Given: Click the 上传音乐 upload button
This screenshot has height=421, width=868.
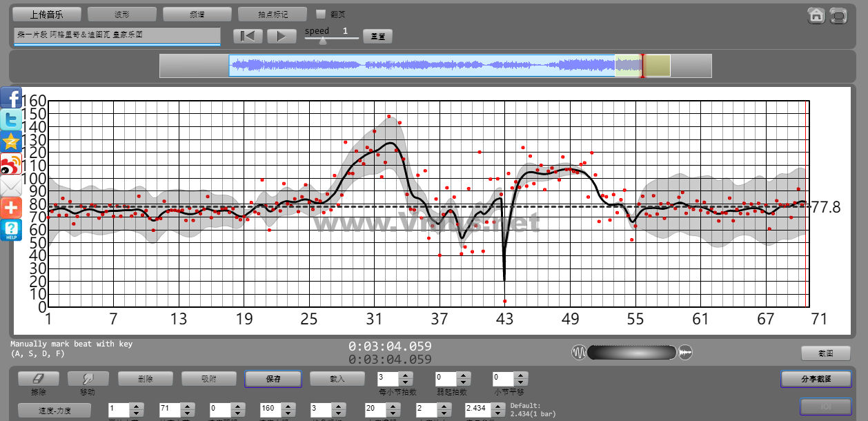Looking at the screenshot, I should click(x=47, y=14).
